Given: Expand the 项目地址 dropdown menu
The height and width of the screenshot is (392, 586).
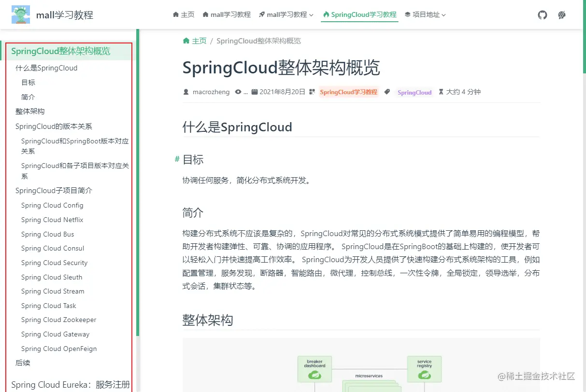Looking at the screenshot, I should click(425, 15).
